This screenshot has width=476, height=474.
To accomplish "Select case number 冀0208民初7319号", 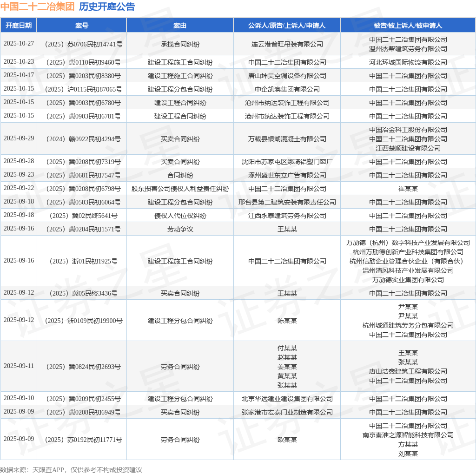I will point(84,162).
